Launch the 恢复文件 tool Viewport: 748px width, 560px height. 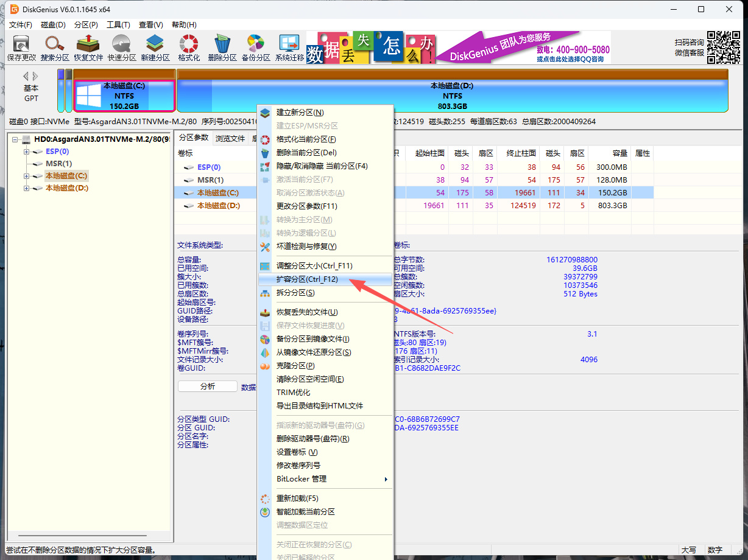click(88, 48)
